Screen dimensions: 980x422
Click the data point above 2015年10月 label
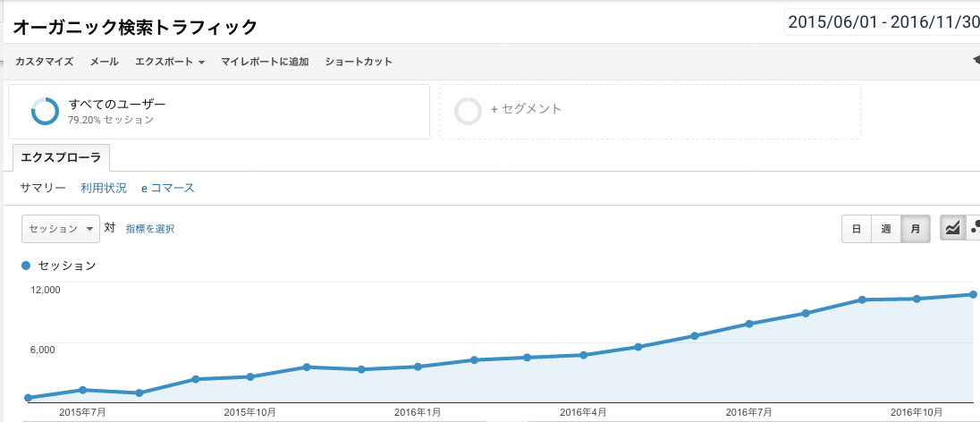pyautogui.click(x=250, y=376)
